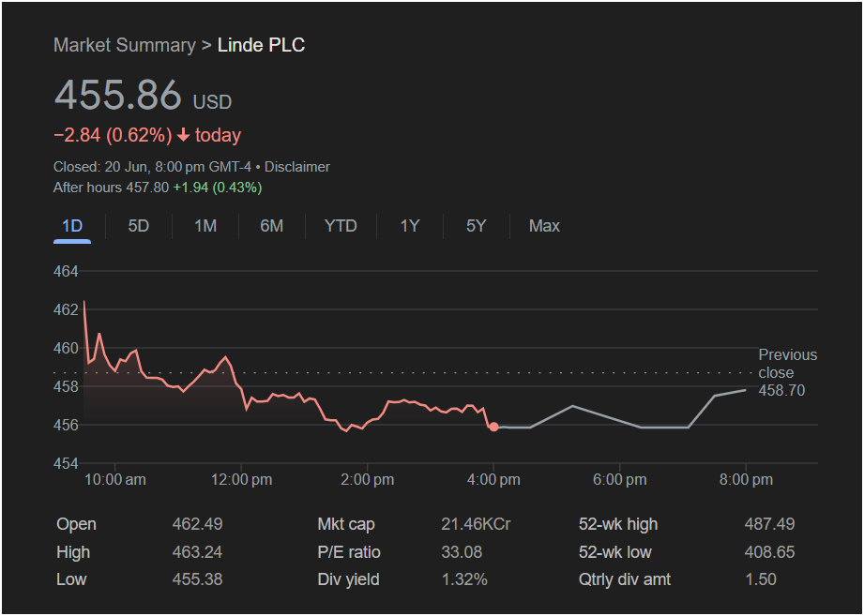The image size is (864, 616).
Task: Select the 52-wk high value 487.49
Action: point(770,524)
